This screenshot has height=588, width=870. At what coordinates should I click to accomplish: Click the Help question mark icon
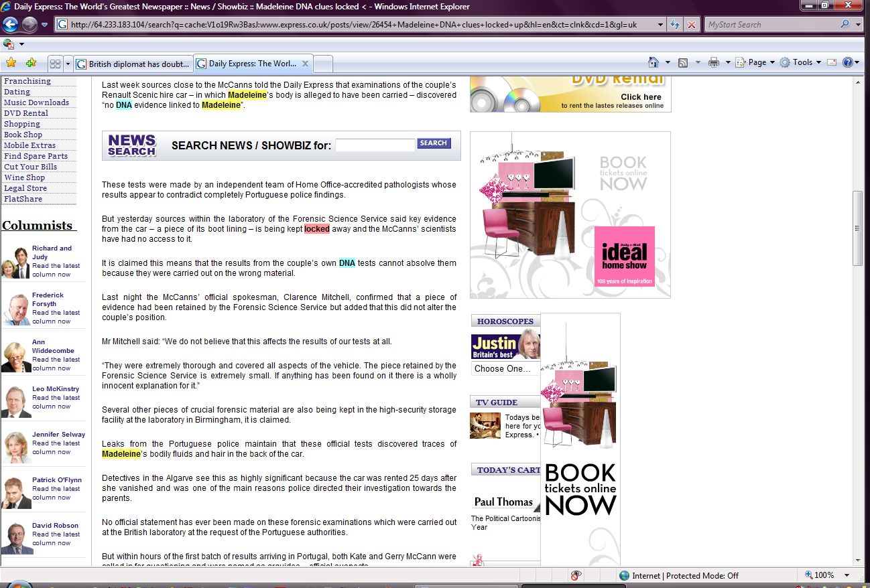click(847, 62)
